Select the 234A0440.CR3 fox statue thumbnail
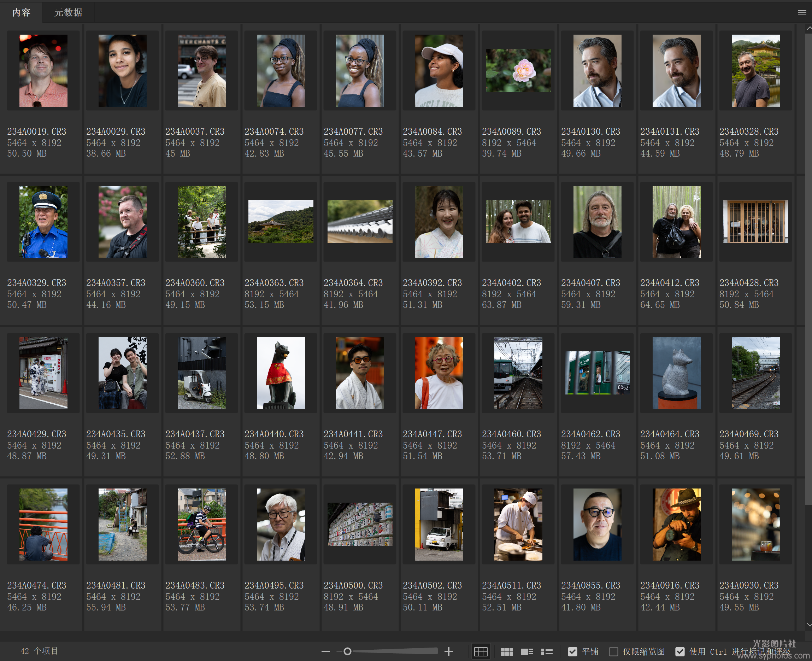812x661 pixels. (281, 373)
